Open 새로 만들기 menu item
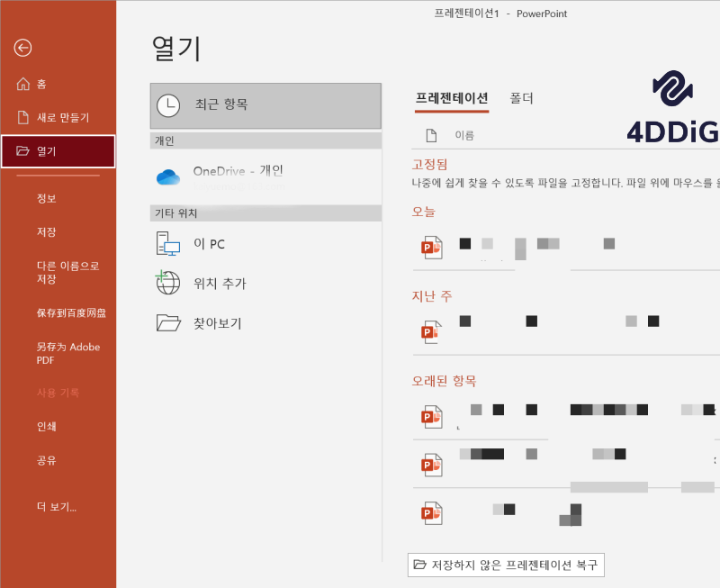Screen dimensions: 720x588 click(x=58, y=118)
